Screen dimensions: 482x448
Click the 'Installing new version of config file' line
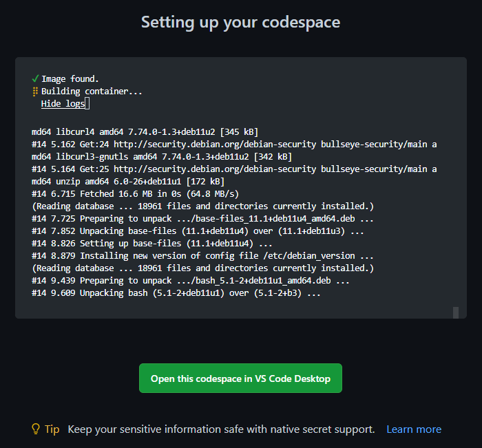pyautogui.click(x=203, y=256)
